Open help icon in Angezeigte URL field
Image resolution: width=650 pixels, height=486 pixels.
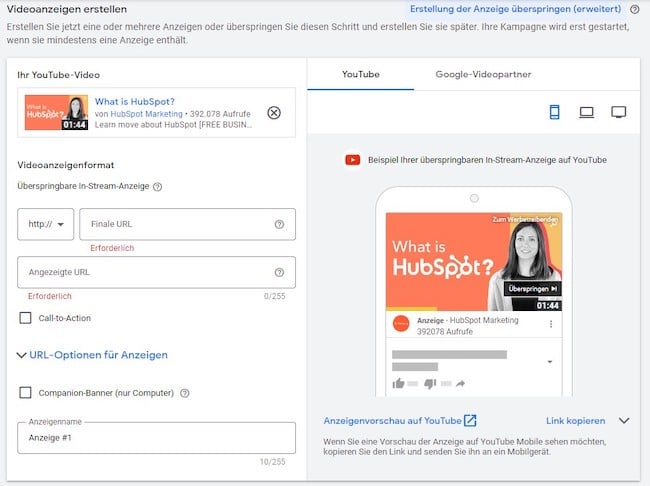[279, 272]
